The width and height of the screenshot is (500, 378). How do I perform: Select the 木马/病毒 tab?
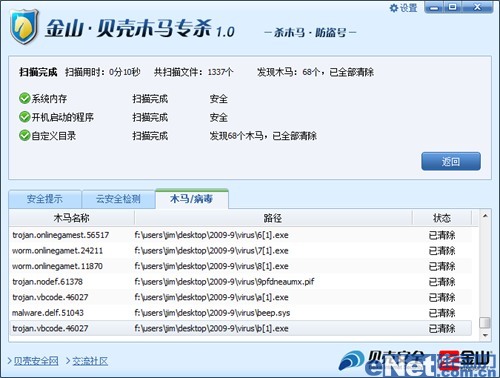[x=192, y=199]
